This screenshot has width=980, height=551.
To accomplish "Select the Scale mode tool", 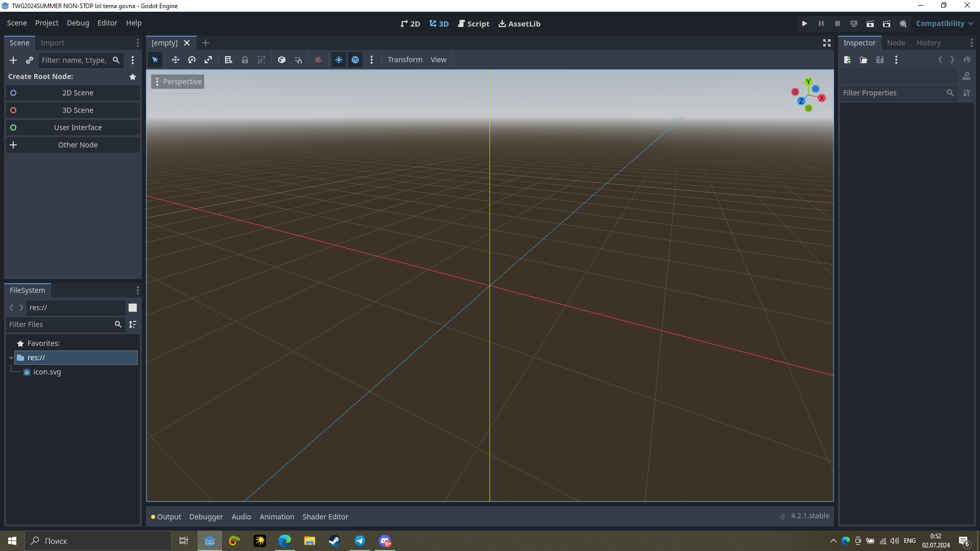I will 208,60.
